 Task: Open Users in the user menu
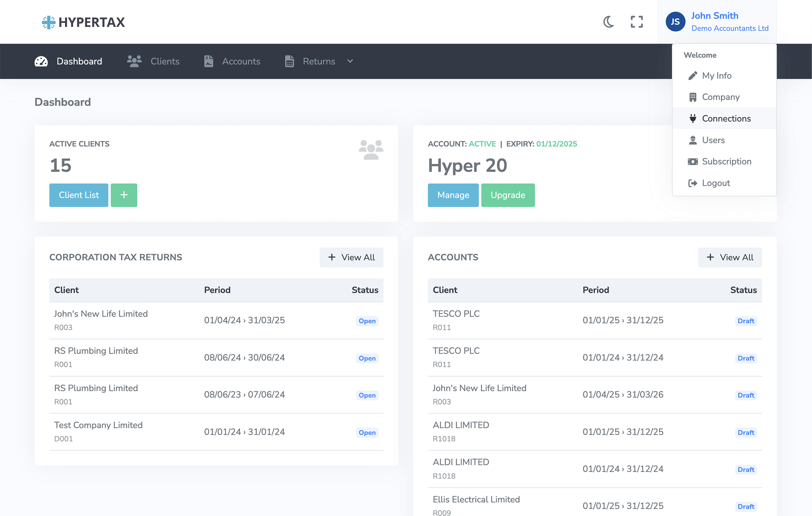(724, 140)
